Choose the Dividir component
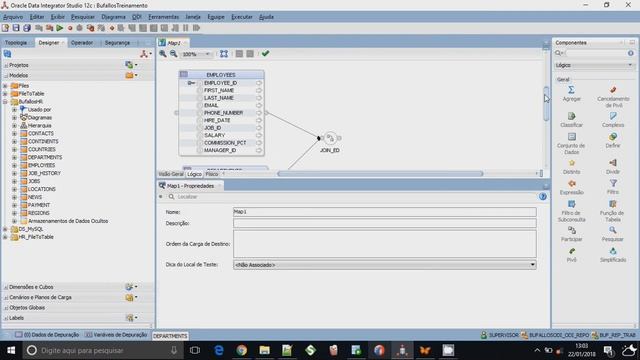Viewport: 640px width, 360px height. pyautogui.click(x=613, y=167)
